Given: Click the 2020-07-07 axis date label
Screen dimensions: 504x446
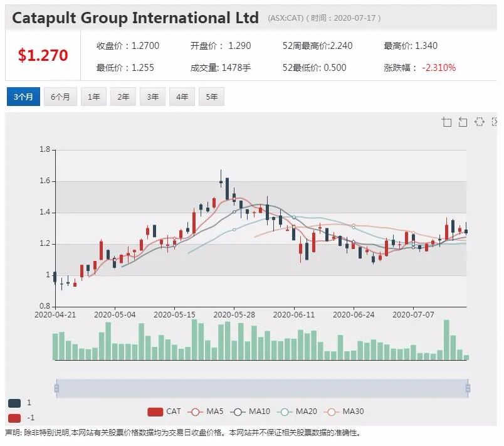Looking at the screenshot, I should point(413,315).
